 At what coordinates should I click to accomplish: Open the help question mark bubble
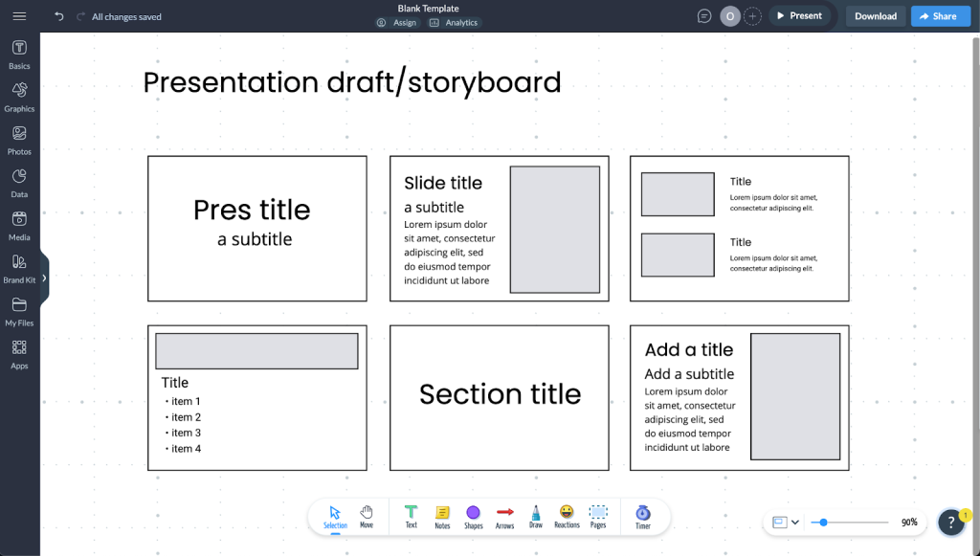pos(950,523)
